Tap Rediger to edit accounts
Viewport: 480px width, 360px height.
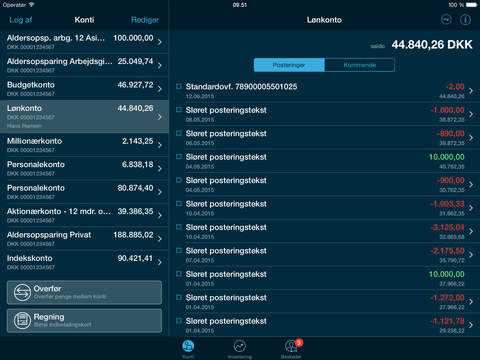tap(145, 20)
